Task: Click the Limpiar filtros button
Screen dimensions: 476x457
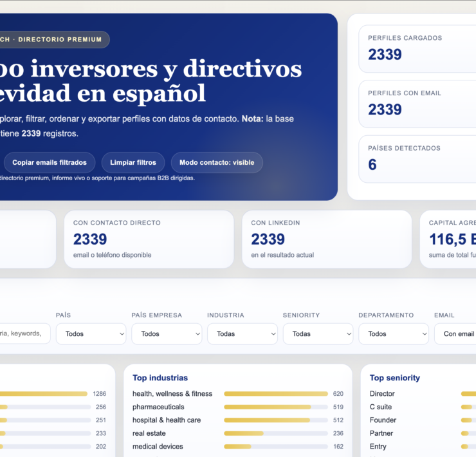Action: (133, 162)
